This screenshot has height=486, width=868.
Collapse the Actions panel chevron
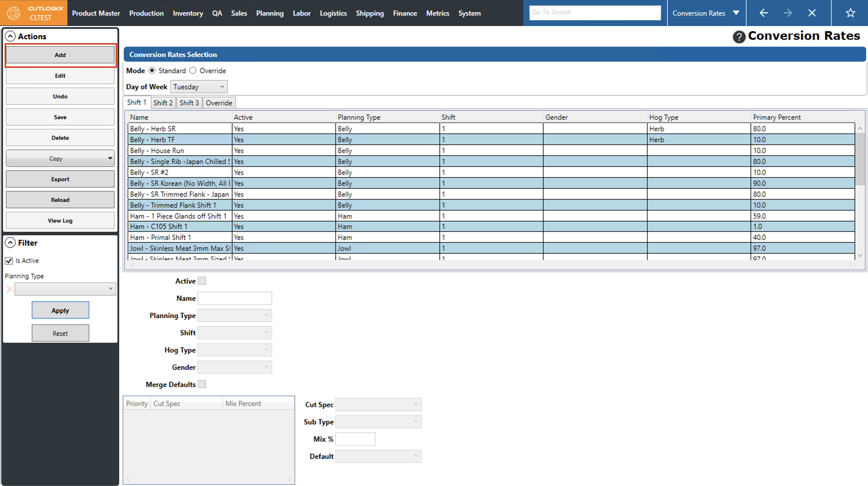point(10,36)
